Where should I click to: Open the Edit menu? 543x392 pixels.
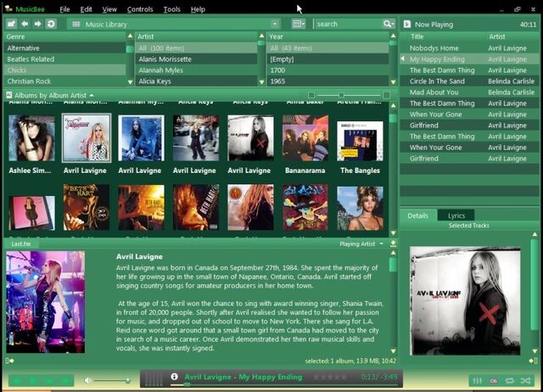tap(86, 9)
